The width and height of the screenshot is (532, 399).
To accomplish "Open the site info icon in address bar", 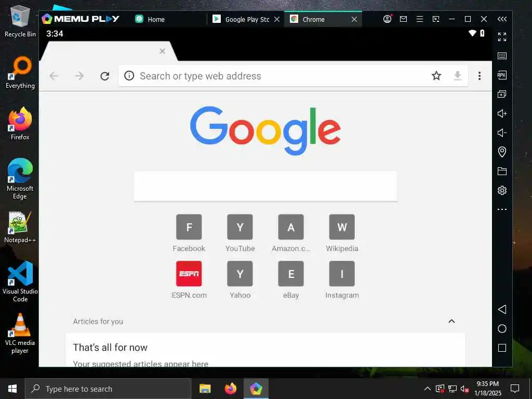I will tap(129, 76).
